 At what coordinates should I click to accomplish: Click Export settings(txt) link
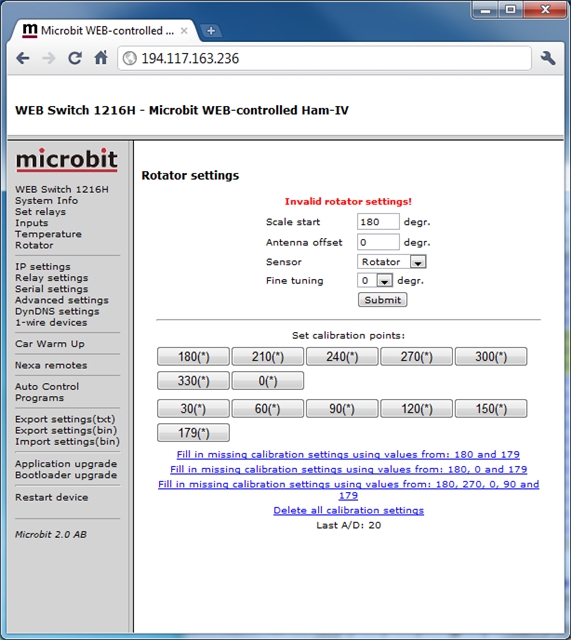click(x=65, y=419)
